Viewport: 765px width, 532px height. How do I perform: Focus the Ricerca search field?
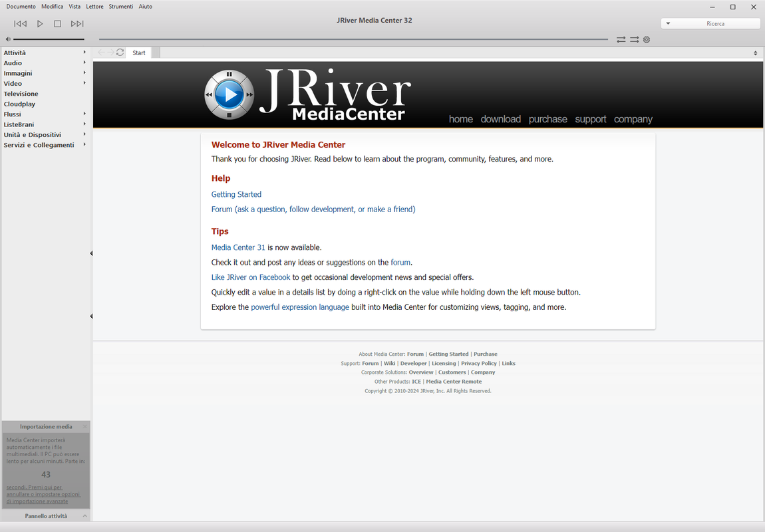(715, 23)
